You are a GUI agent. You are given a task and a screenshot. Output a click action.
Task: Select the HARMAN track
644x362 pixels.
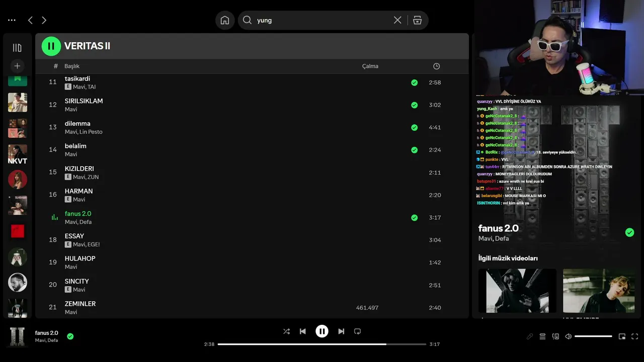252,195
